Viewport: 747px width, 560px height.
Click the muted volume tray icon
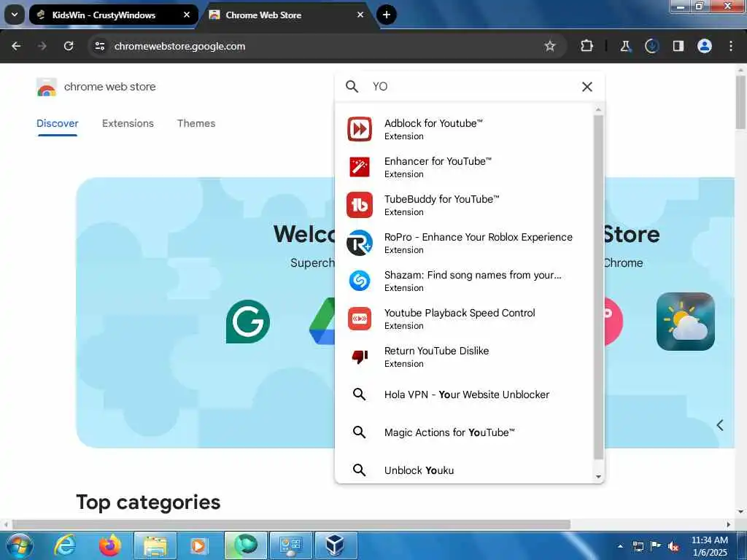click(673, 546)
